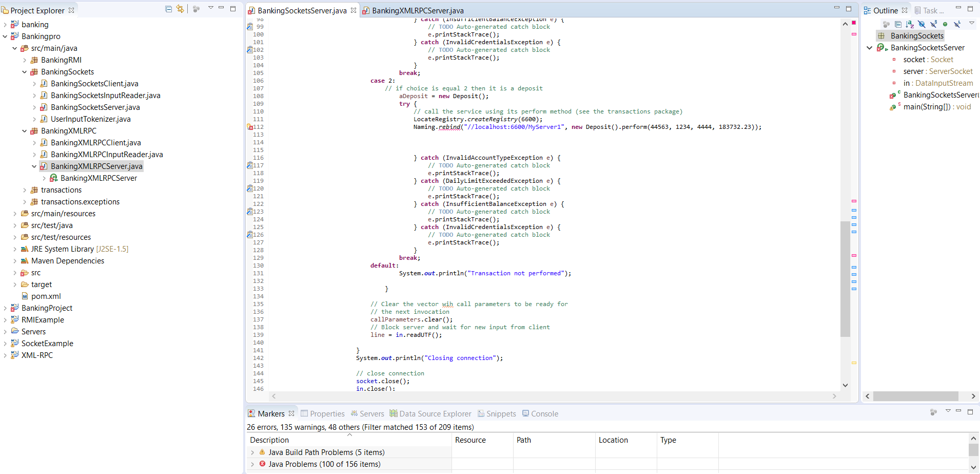Screen dimensions: 980x474
Task: Click Hide Non-Public Members green dot icon
Action: coord(945,24)
